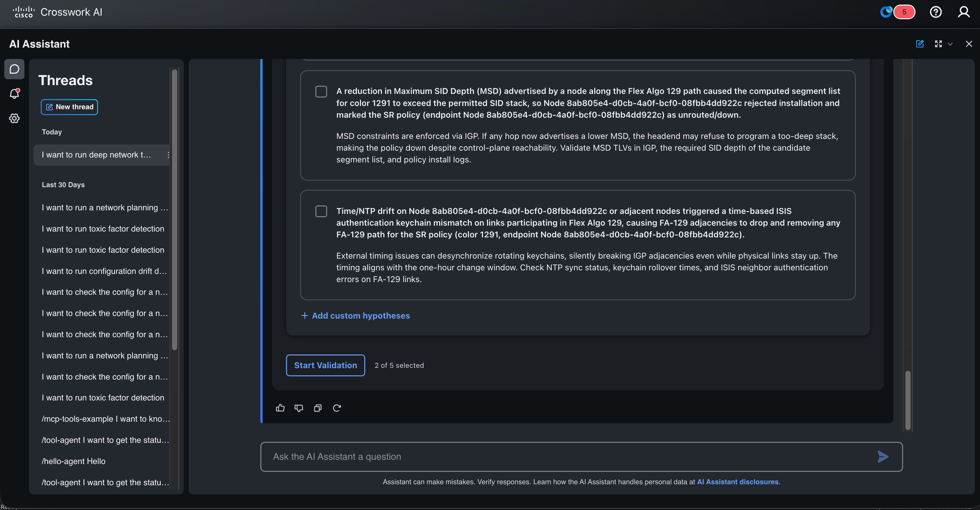
Task: Expand view mode dropdown chevron in header
Action: (950, 44)
